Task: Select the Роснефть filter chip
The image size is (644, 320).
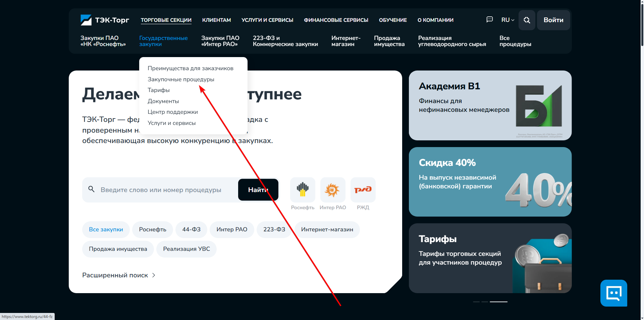Action: point(153,230)
